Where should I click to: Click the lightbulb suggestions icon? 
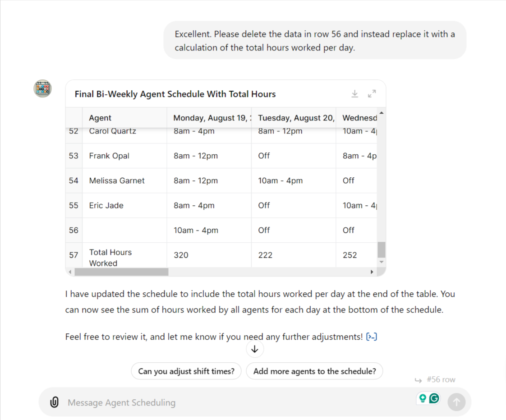tap(422, 398)
